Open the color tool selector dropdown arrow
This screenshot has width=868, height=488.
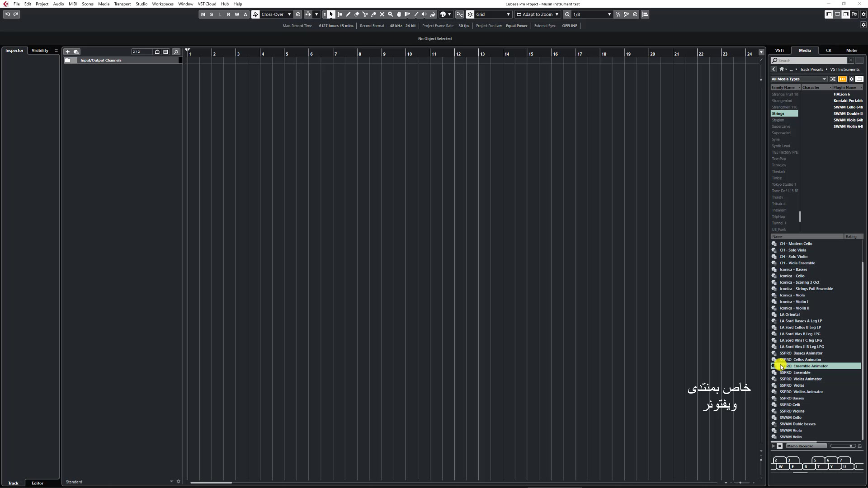449,14
